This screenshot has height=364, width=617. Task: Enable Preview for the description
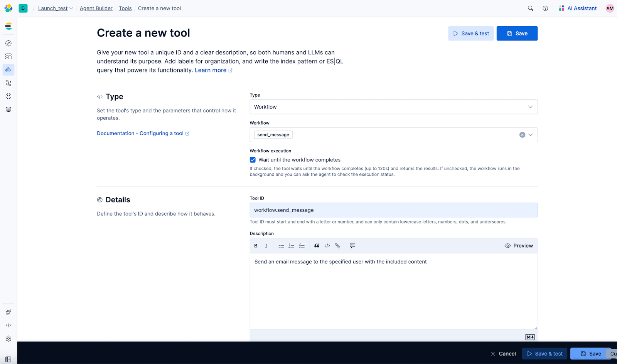519,245
